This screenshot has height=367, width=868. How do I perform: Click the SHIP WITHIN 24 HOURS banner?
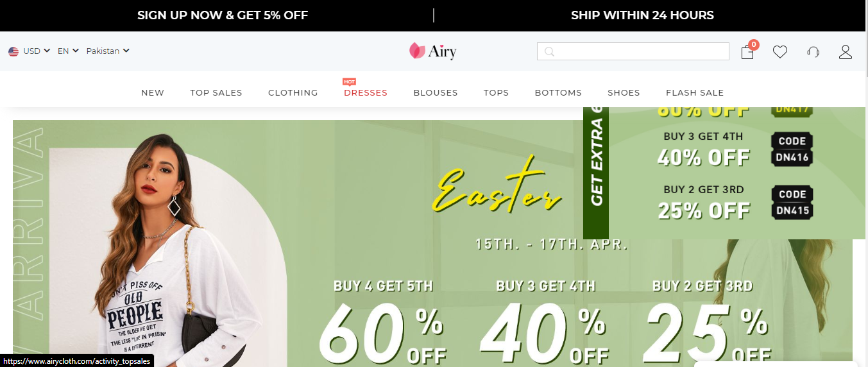642,15
